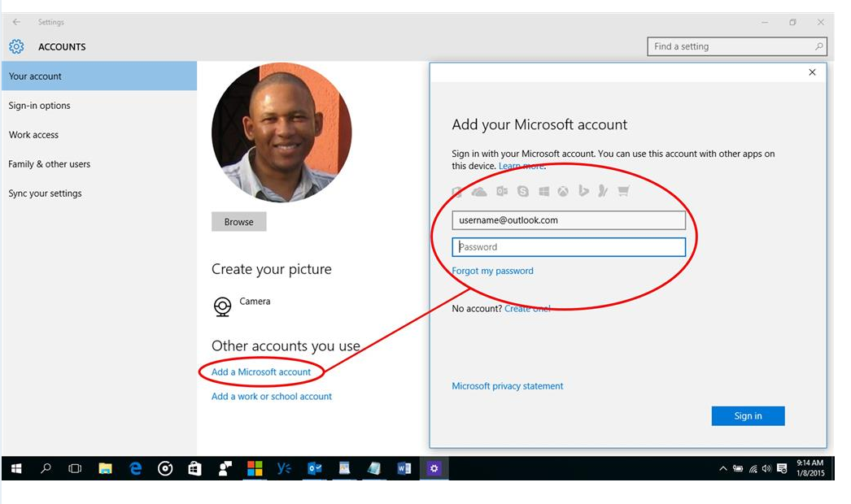Select Your account in the sidebar
The height and width of the screenshot is (504, 851).
pyautogui.click(x=98, y=76)
